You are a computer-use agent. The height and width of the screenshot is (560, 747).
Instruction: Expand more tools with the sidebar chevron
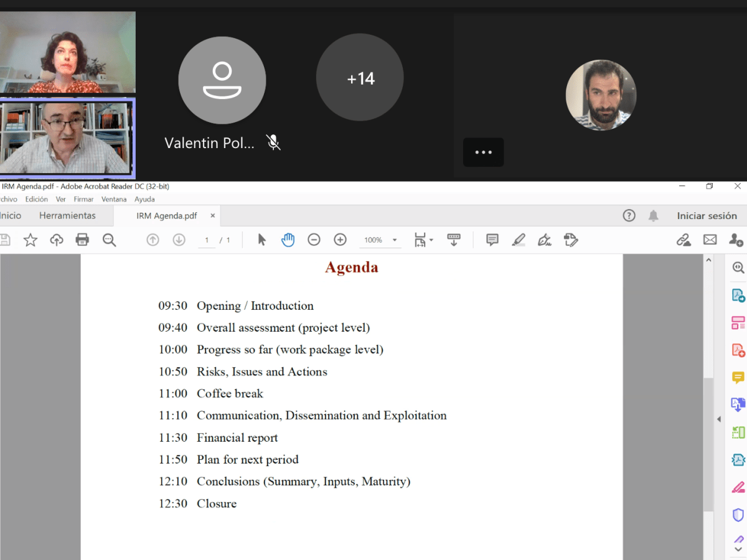click(x=738, y=549)
